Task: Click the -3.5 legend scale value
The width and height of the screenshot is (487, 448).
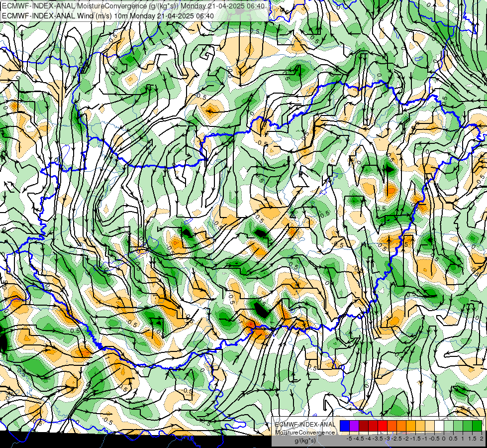Action: pos(378,439)
